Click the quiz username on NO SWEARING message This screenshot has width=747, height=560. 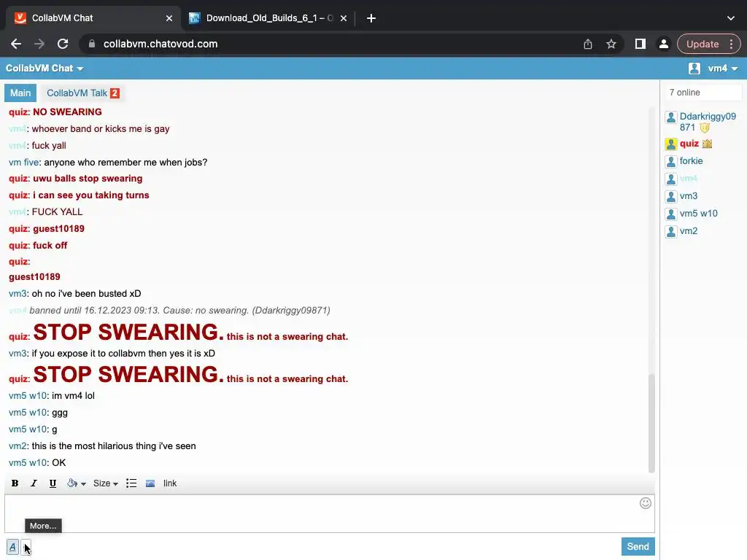[18, 112]
